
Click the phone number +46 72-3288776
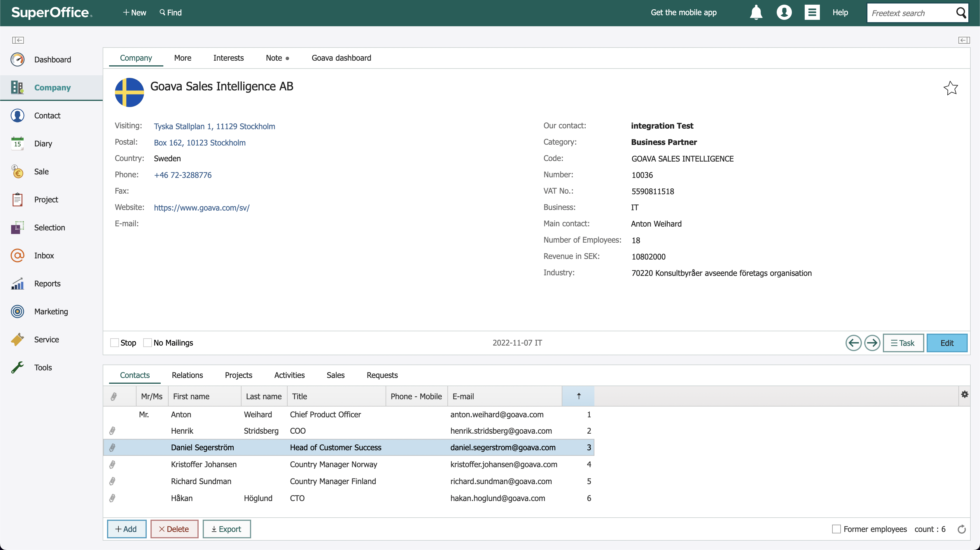tap(183, 175)
